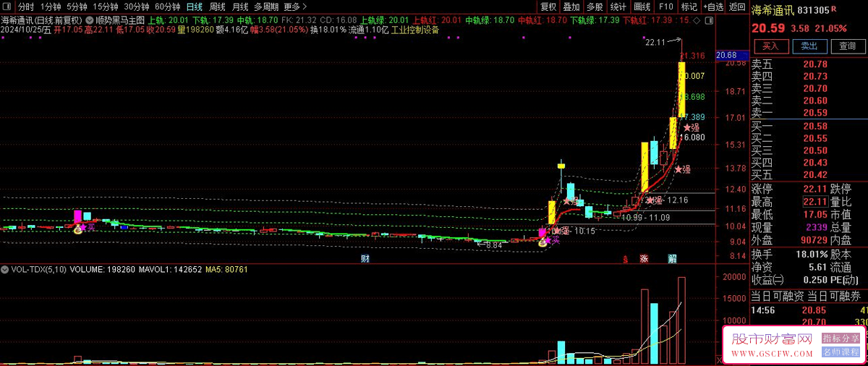Select the 周线 weekly chart tab
The image size is (868, 366).
[218, 7]
